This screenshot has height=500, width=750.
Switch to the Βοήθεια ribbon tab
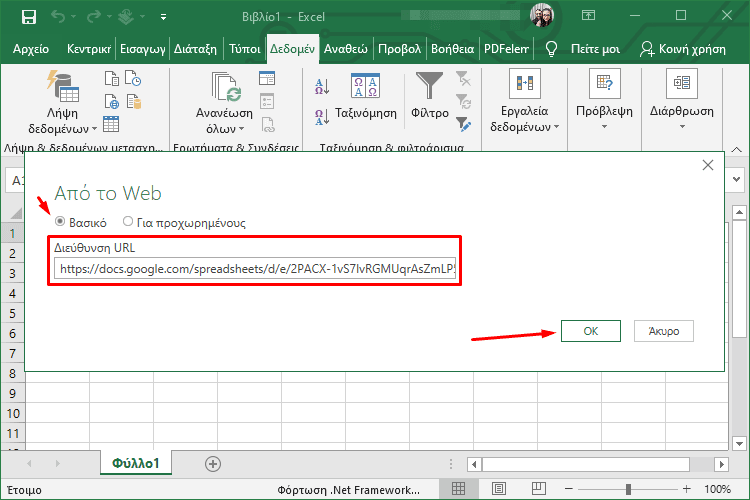coord(452,49)
